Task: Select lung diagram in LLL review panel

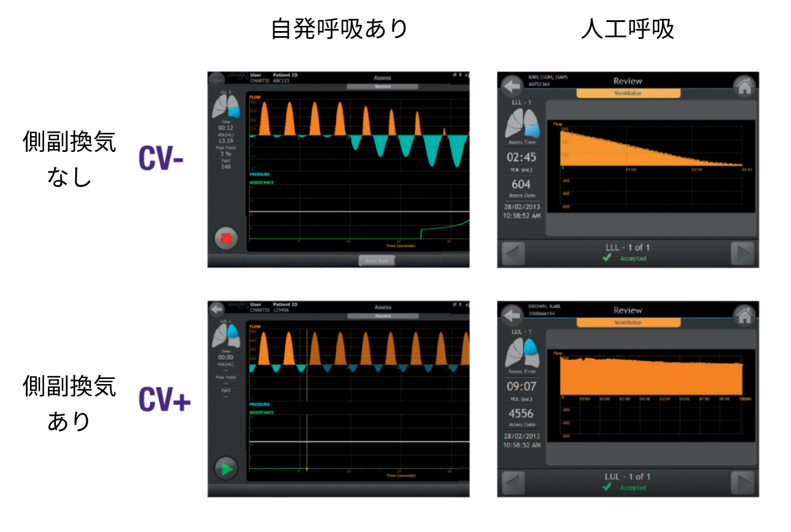Action: coord(522,123)
